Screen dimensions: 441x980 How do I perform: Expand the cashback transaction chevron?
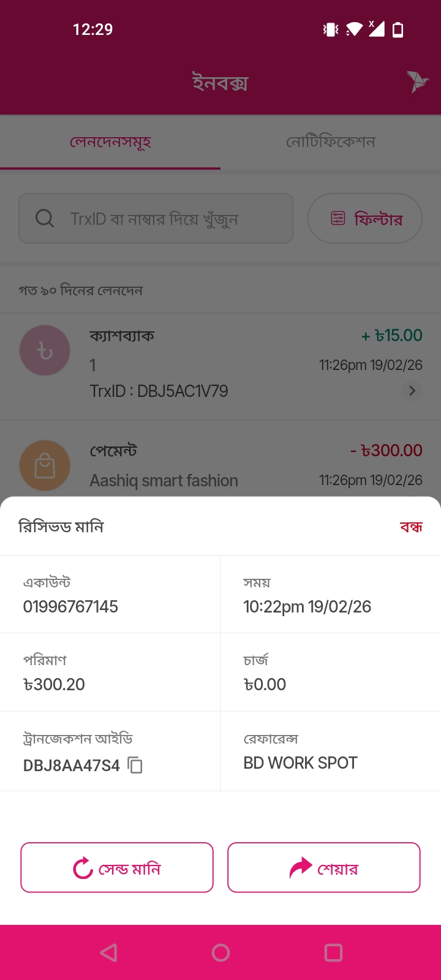[412, 391]
